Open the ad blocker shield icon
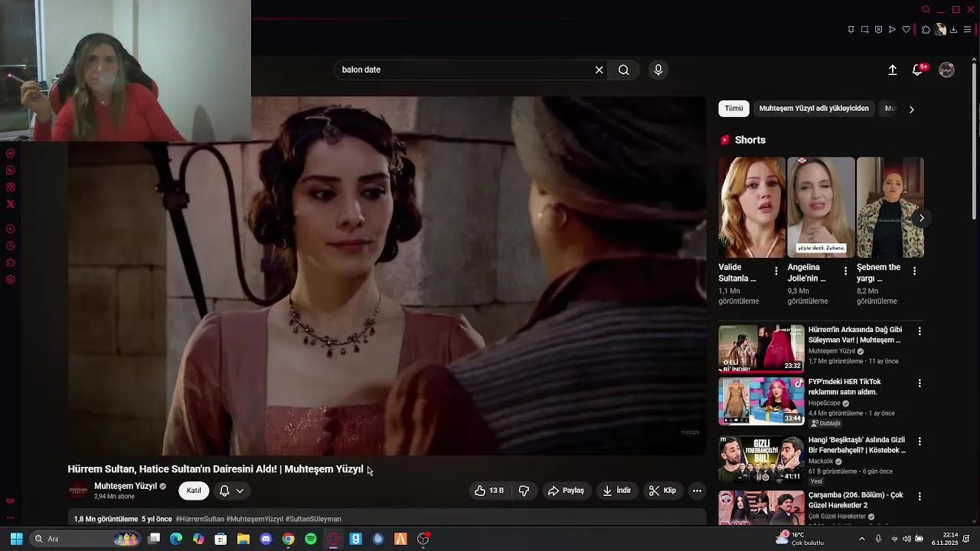 [x=878, y=30]
